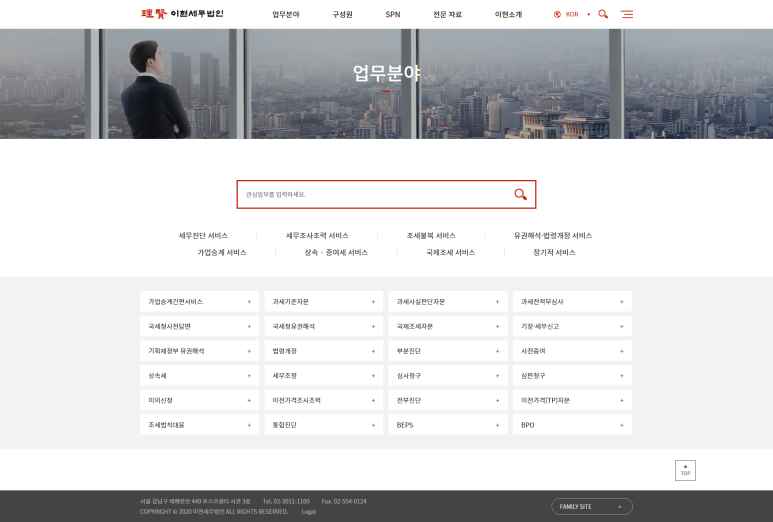
Task: Click plus icon on 사전증여 card
Action: point(622,351)
